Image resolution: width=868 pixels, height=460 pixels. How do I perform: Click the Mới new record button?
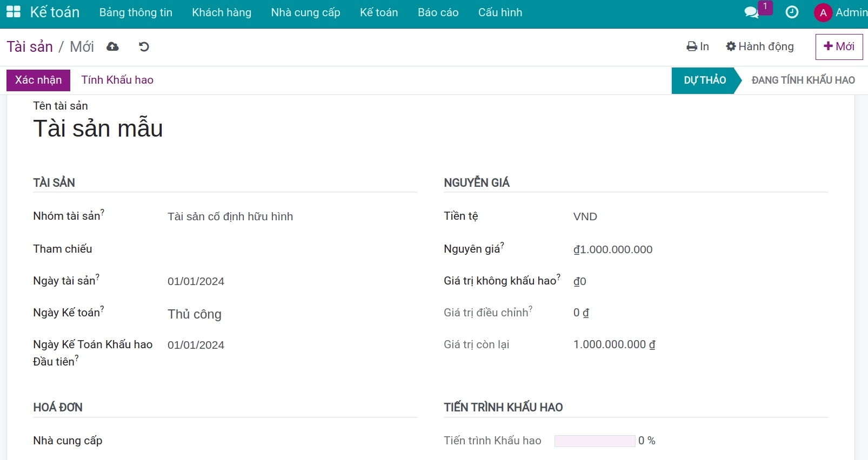pyautogui.click(x=839, y=46)
